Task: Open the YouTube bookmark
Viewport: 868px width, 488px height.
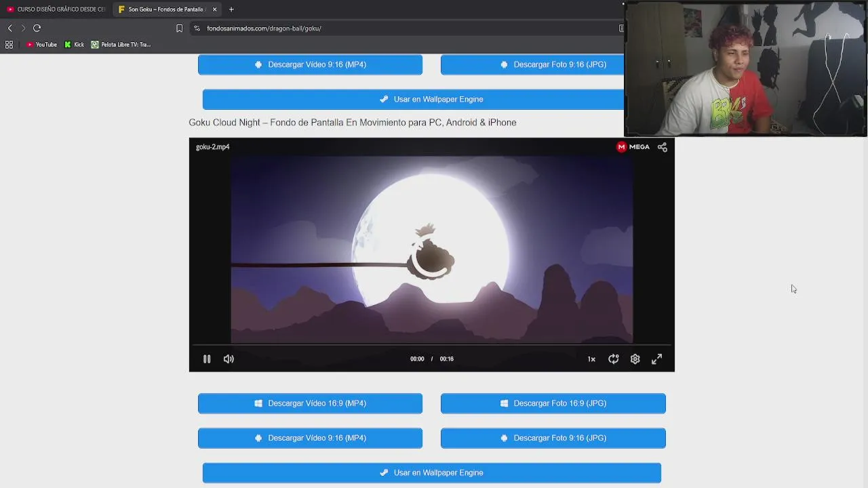Action: click(41, 45)
